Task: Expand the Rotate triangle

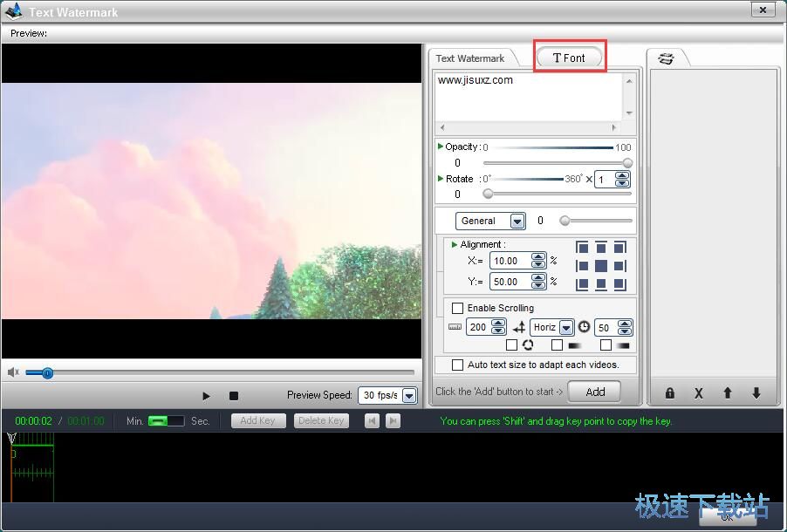Action: pos(440,178)
